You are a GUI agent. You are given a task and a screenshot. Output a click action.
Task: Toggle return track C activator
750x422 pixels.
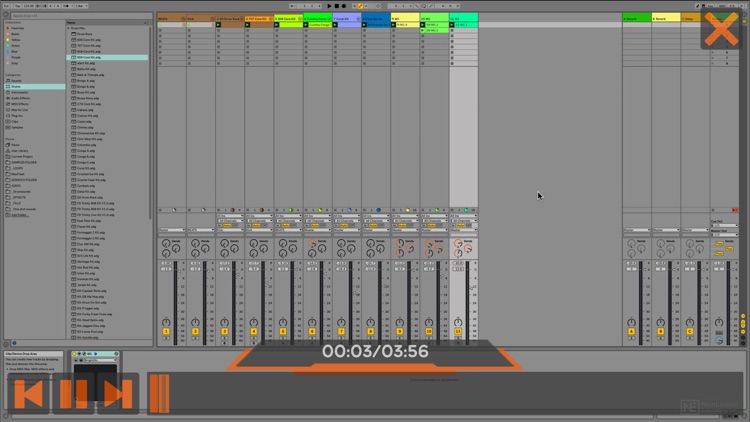[x=690, y=331]
